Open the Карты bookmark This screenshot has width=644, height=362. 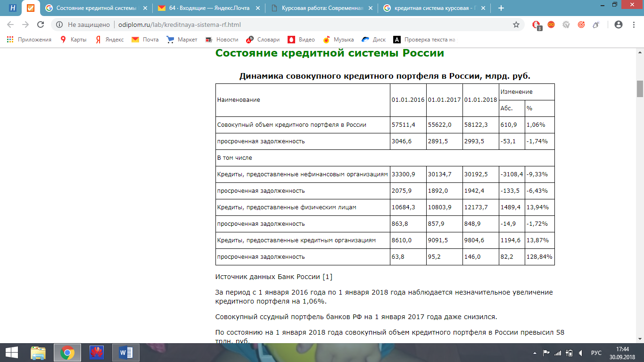pyautogui.click(x=74, y=40)
